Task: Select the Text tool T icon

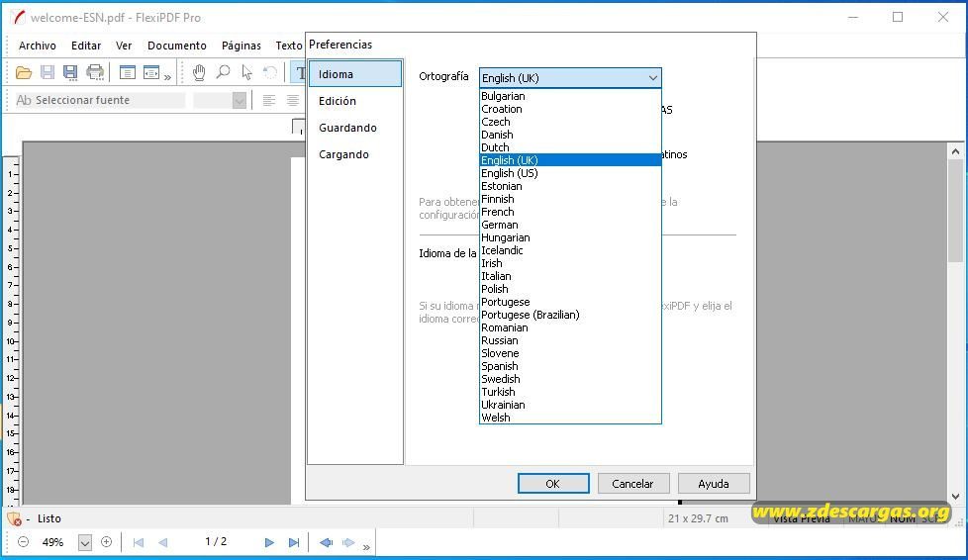Action: coord(300,73)
